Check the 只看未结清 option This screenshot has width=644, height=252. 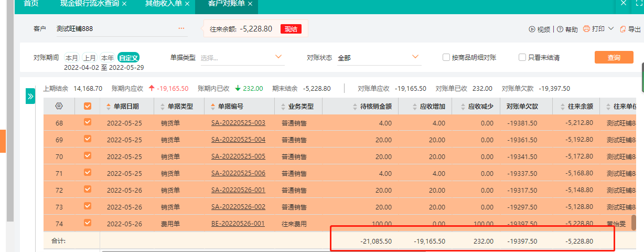click(522, 57)
